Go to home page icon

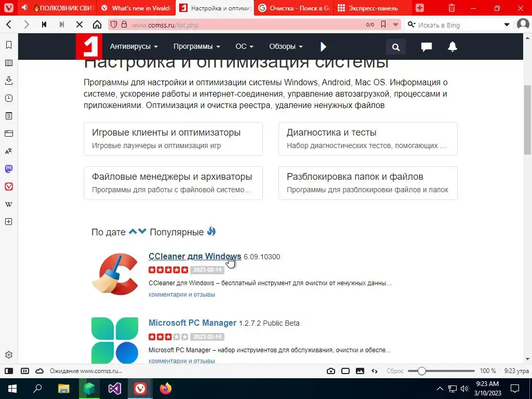click(x=97, y=25)
